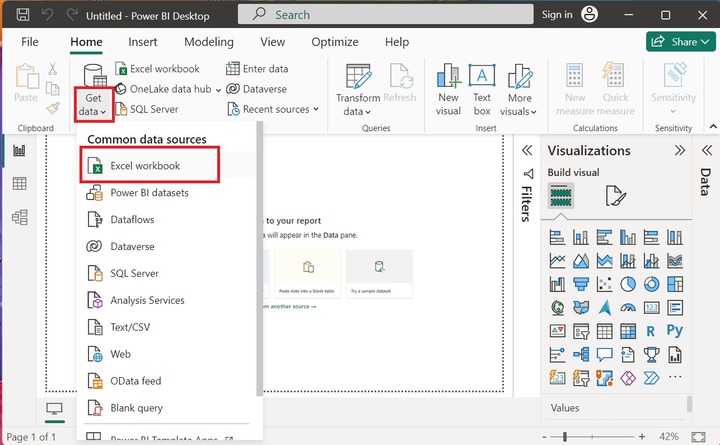
Task: Switch to Format visual pane icon
Action: pyautogui.click(x=616, y=196)
